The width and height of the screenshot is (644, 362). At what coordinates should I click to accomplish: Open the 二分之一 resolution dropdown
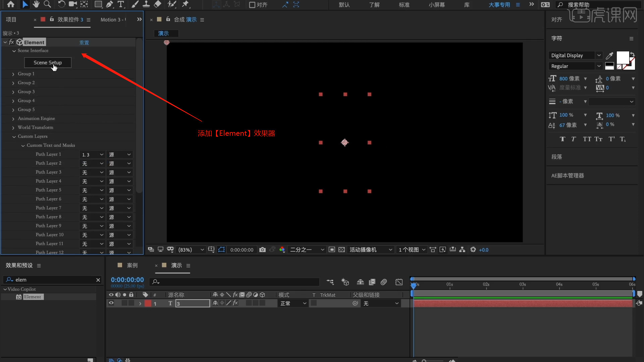[x=307, y=250]
